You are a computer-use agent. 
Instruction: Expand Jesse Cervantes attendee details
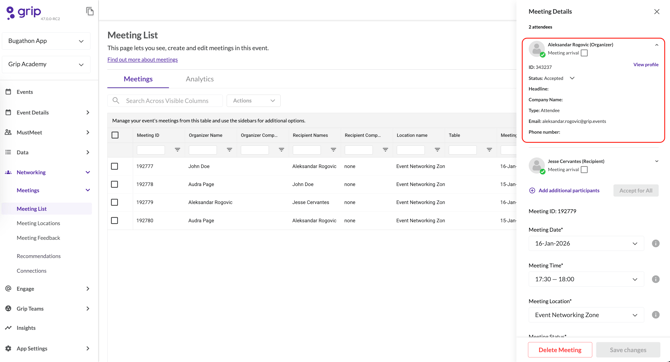tap(657, 161)
